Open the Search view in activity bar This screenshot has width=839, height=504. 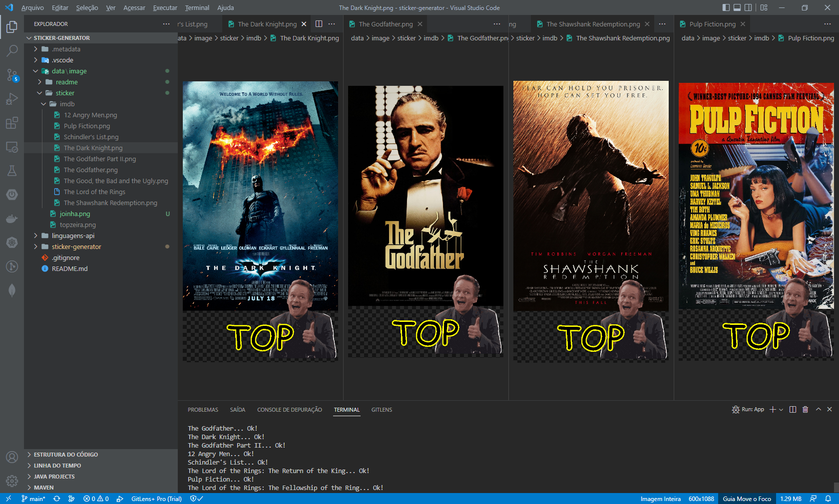pos(12,50)
